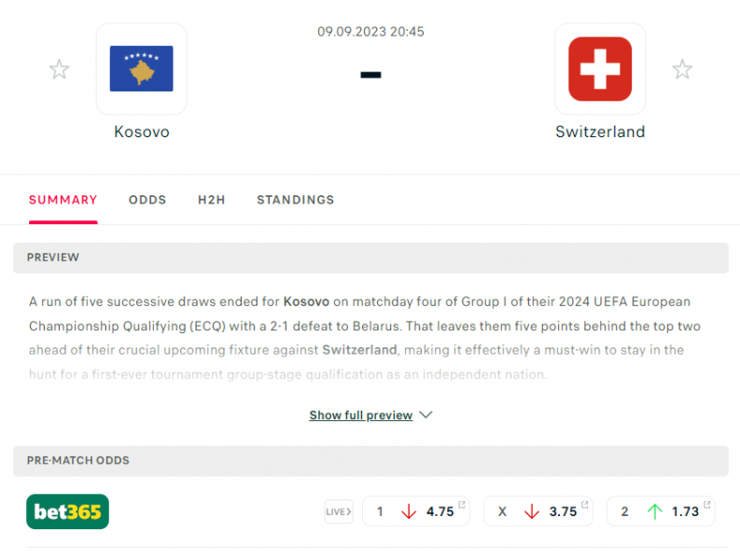The image size is (740, 560).
Task: Click the Show full preview link
Action: (x=361, y=415)
